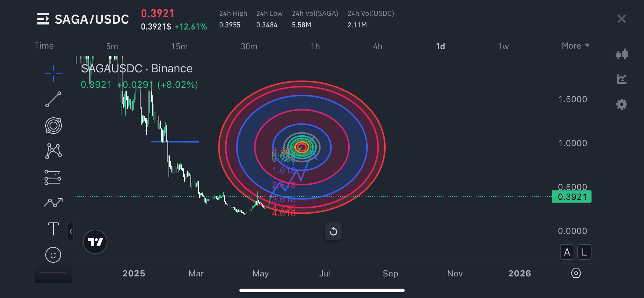This screenshot has height=298, width=644.
Task: Expand the More timeframes dropdown
Action: [x=575, y=46]
